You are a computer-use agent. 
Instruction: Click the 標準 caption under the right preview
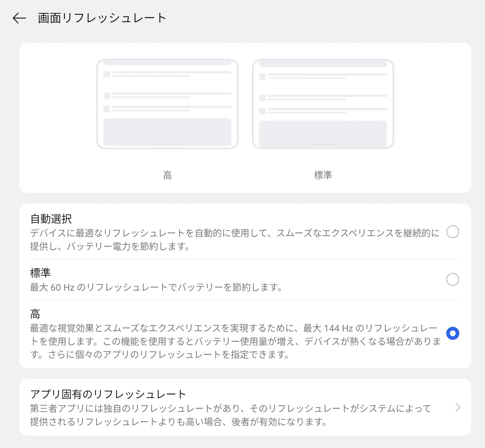(x=323, y=175)
